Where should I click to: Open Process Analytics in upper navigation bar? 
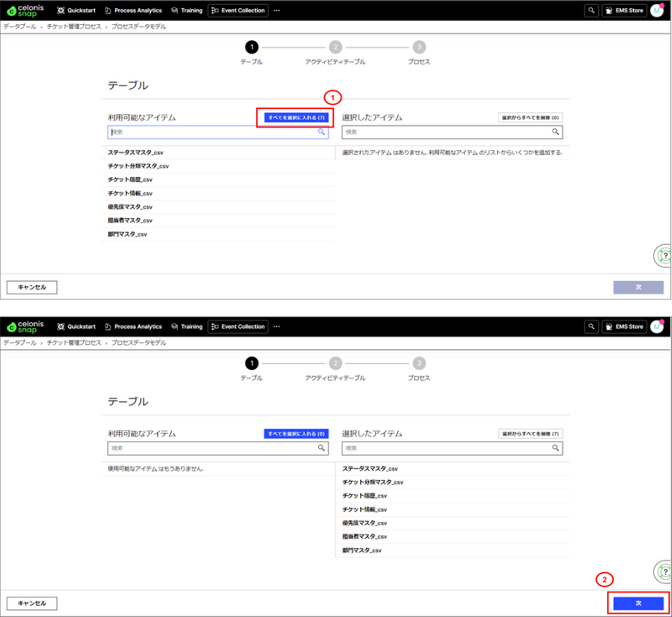click(133, 10)
